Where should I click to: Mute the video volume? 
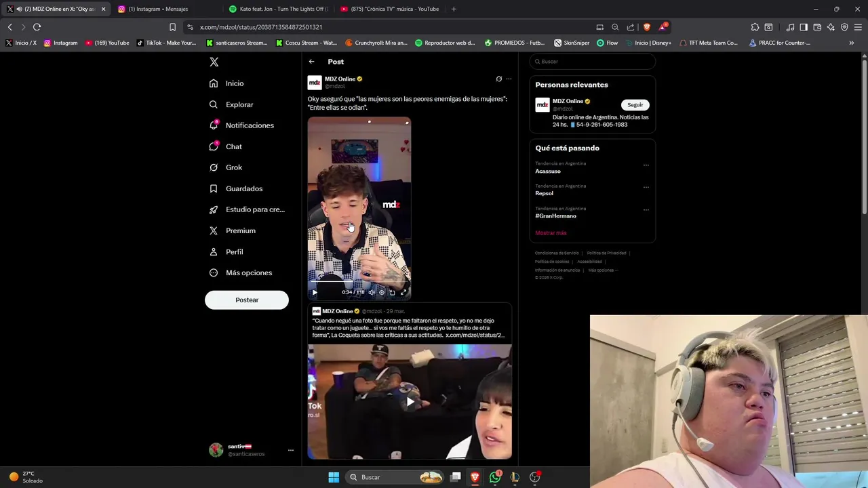click(371, 292)
